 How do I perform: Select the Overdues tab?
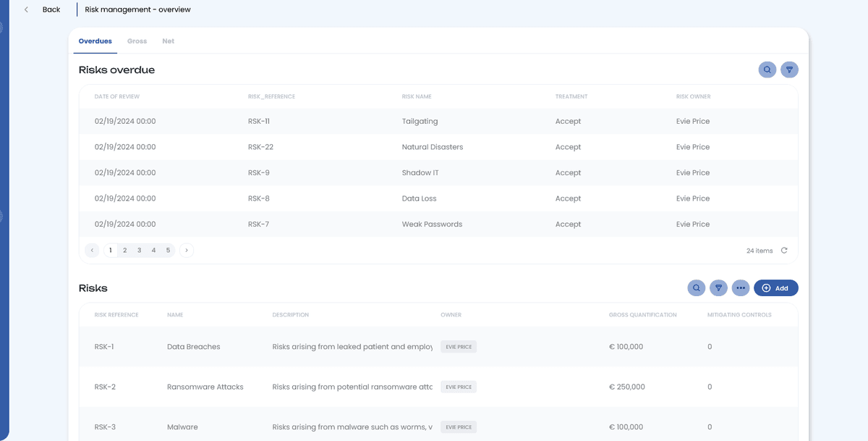95,41
